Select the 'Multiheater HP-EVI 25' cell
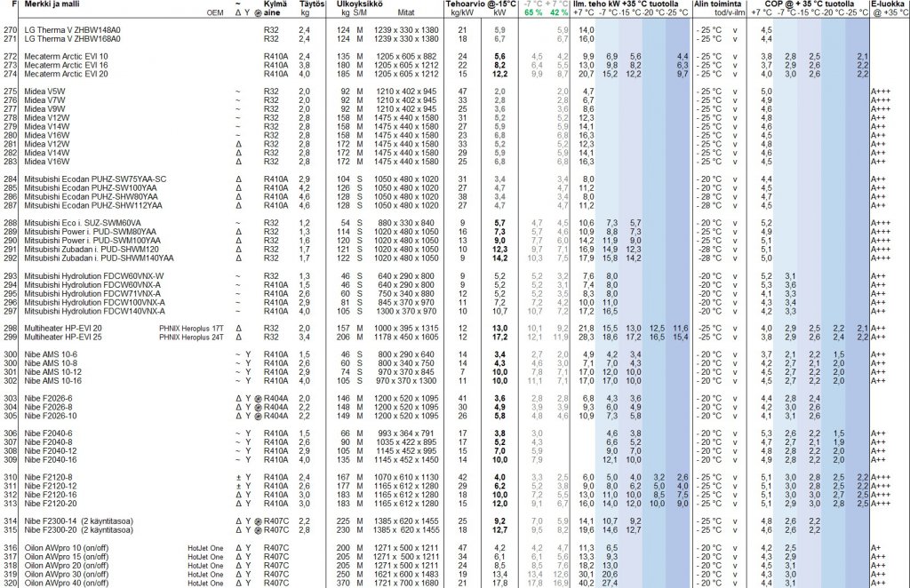Image resolution: width=910 pixels, height=588 pixels. [x=63, y=337]
